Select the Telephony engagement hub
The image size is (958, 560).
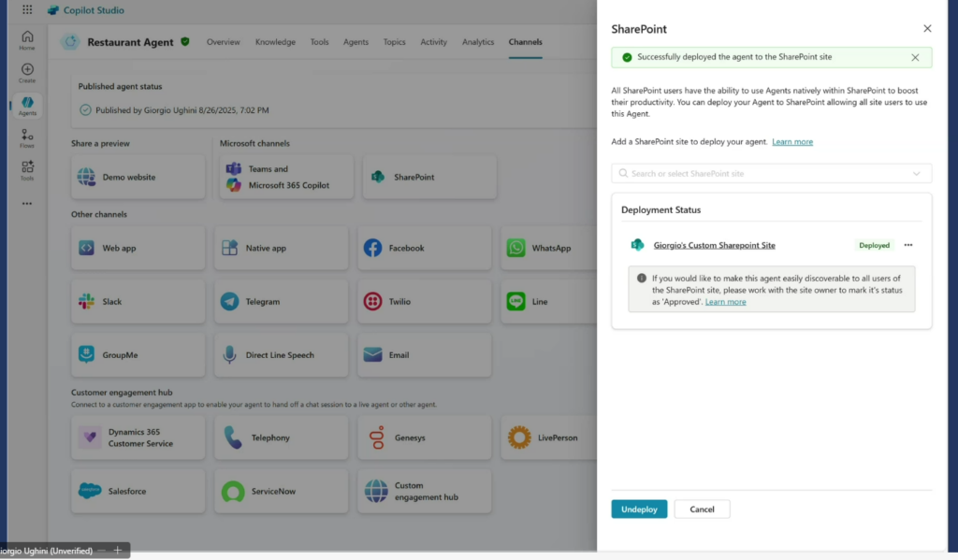point(281,438)
